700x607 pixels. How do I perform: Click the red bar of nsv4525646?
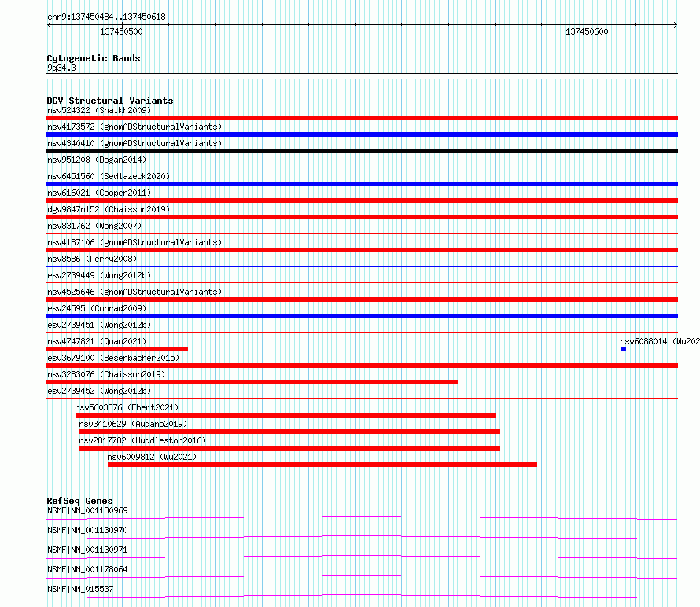coord(362,300)
